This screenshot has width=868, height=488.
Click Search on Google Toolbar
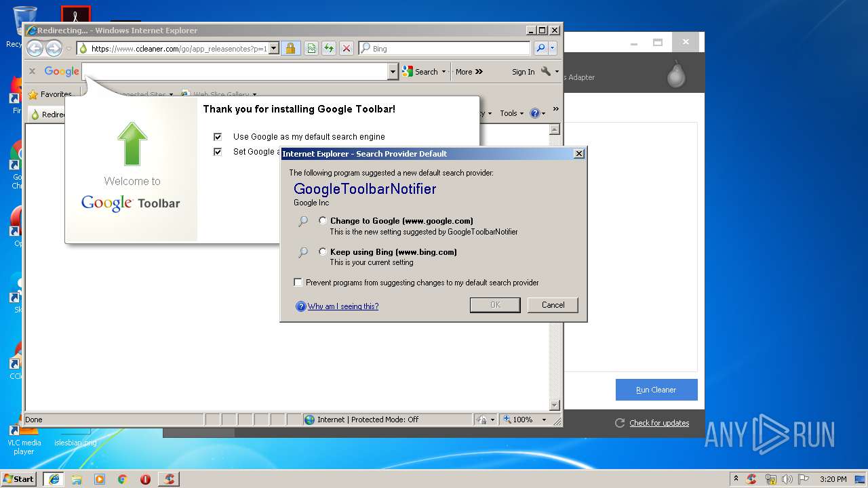tap(420, 72)
